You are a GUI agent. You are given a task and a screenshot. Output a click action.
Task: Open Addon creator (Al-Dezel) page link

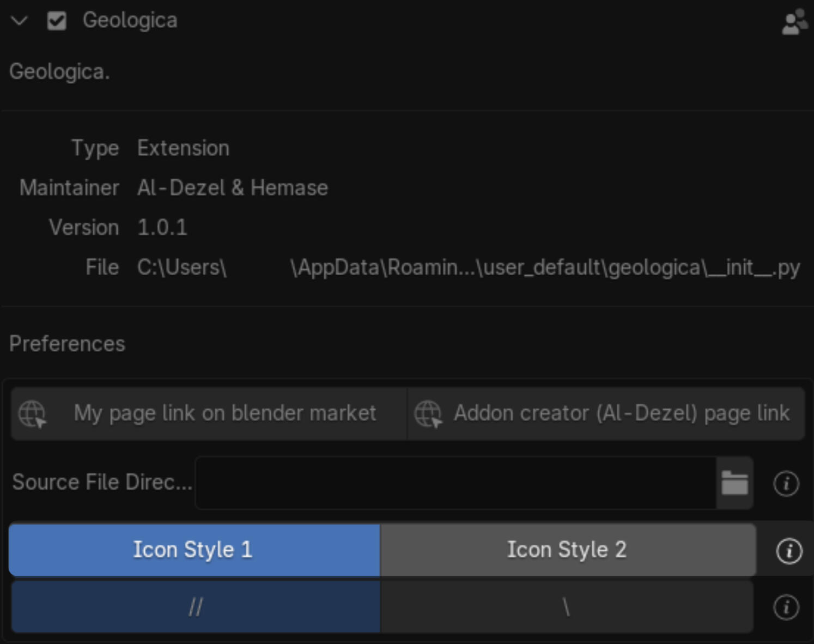click(x=606, y=414)
